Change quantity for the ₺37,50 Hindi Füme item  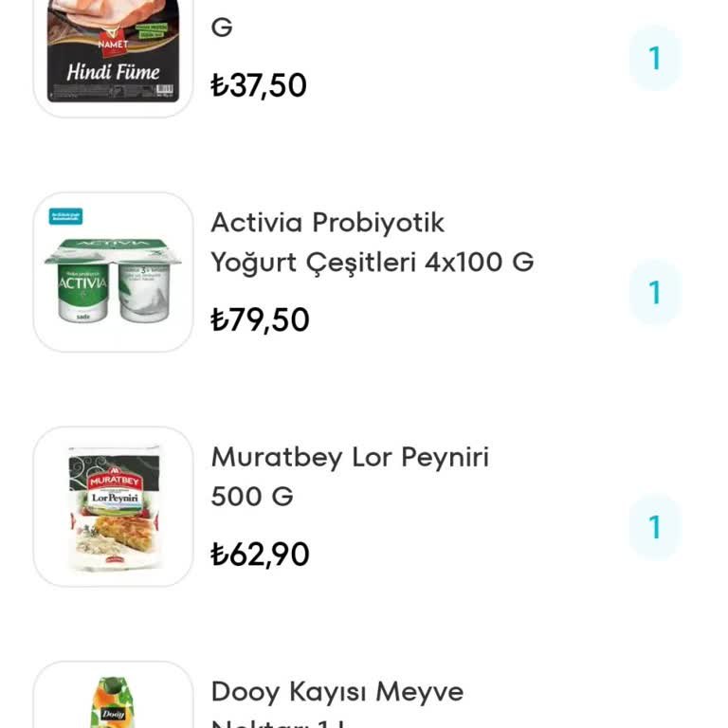654,59
